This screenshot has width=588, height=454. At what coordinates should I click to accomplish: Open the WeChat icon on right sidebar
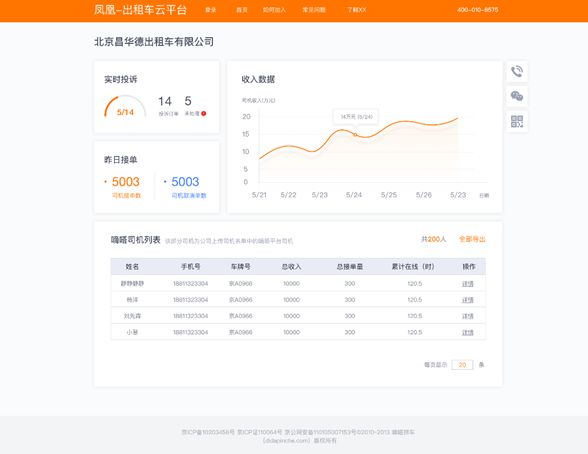[517, 96]
